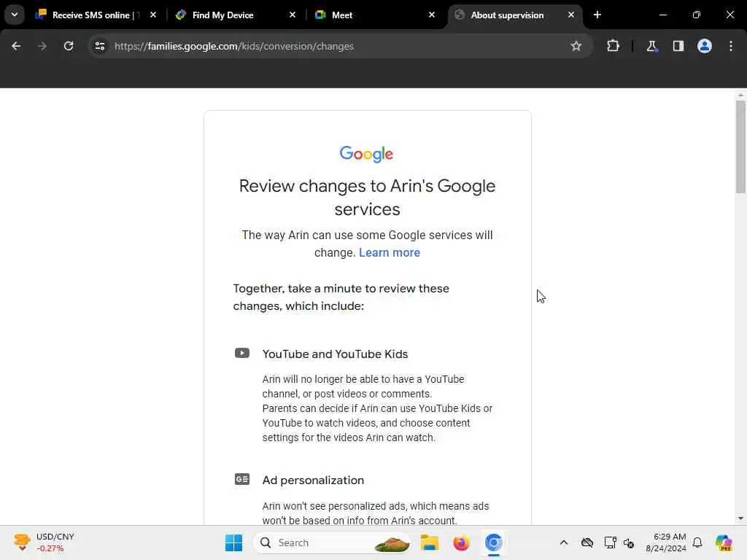Open File Explorer from the taskbar
Viewport: 747px width, 560px height.
click(x=429, y=542)
